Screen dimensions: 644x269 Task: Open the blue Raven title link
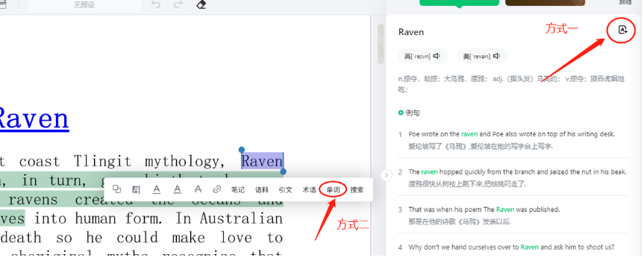tap(34, 119)
